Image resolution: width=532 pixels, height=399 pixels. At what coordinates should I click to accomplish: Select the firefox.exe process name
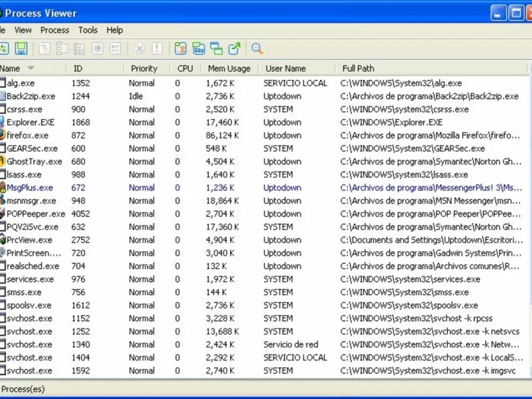coord(27,136)
